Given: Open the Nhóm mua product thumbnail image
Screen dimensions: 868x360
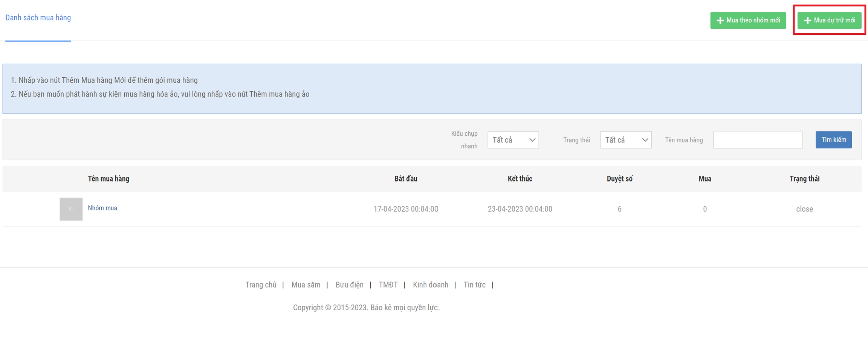Looking at the screenshot, I should tap(71, 209).
